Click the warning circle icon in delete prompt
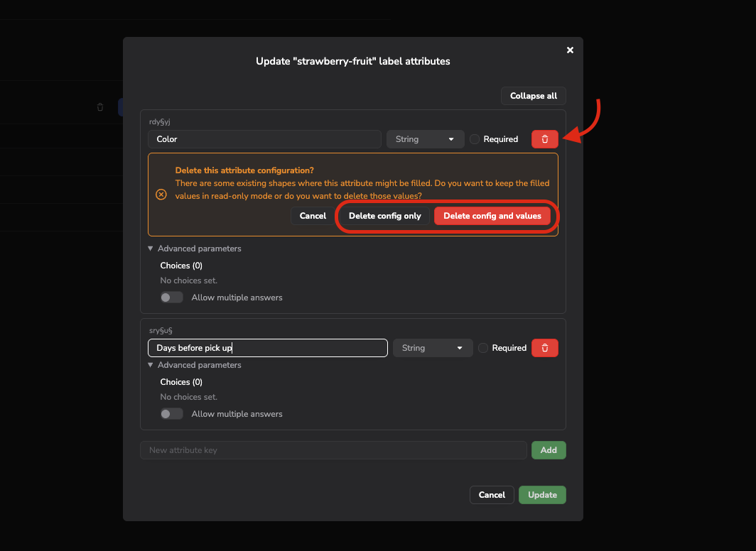756x551 pixels. tap(161, 195)
